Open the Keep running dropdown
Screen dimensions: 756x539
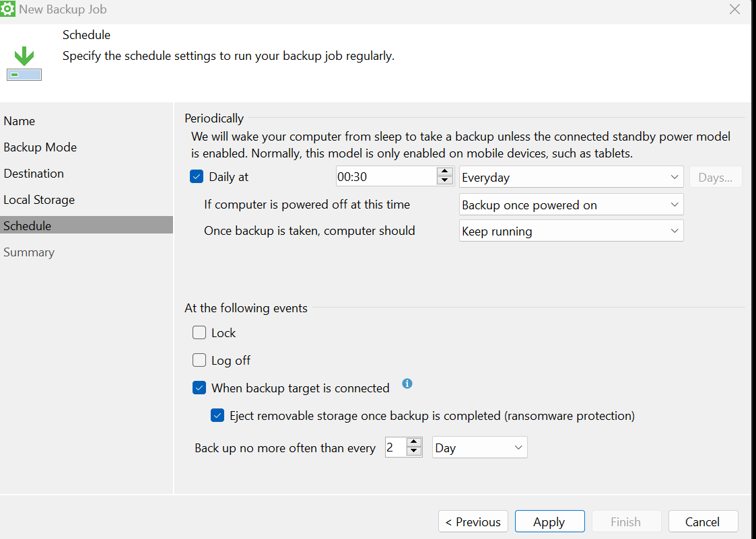pos(571,231)
